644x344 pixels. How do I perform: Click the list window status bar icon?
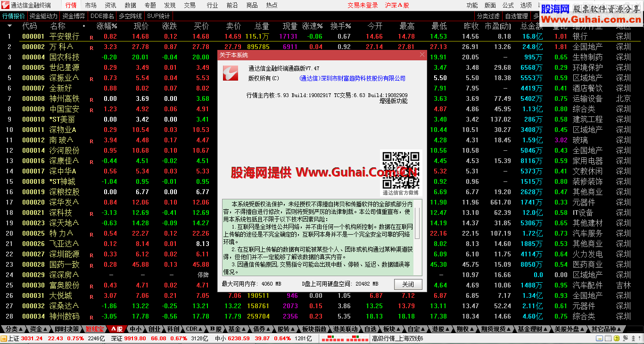pyautogui.click(x=608, y=338)
